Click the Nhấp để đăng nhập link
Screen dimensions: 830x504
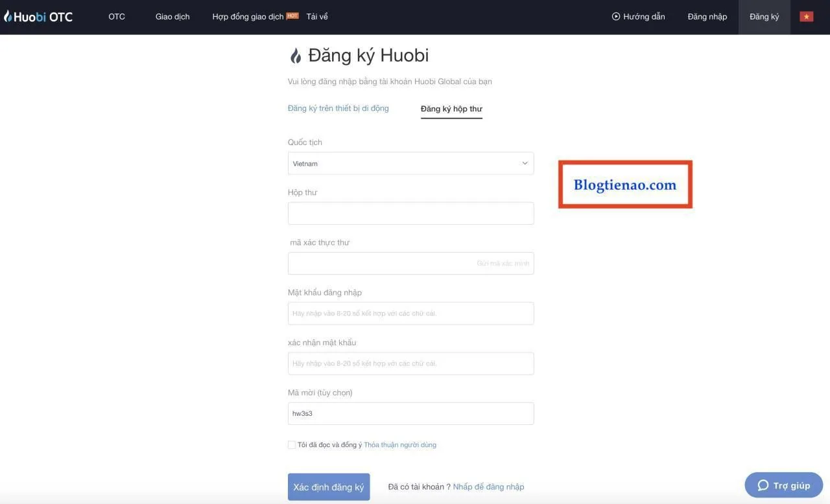point(488,486)
